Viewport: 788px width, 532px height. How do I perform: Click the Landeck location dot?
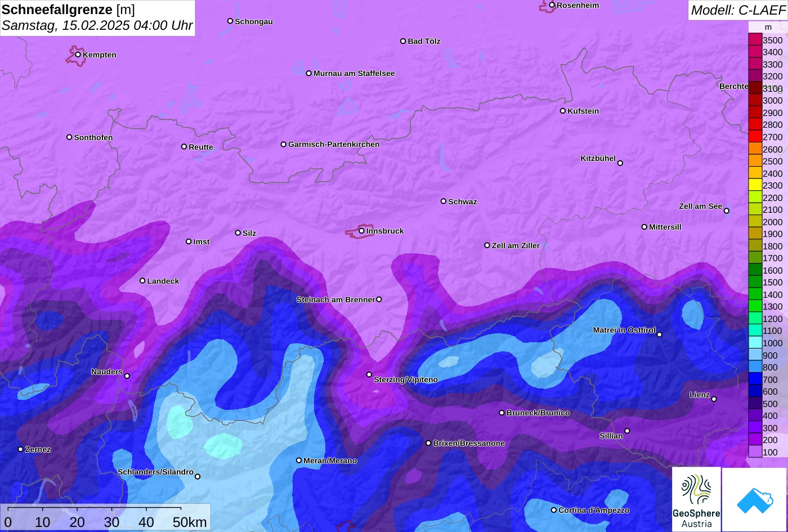142,281
